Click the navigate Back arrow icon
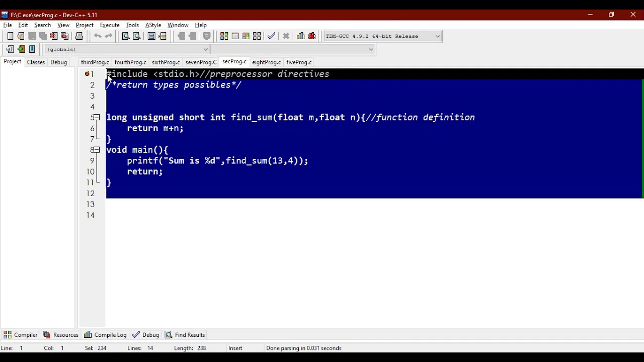Viewport: 644px width, 362px height. tap(181, 36)
